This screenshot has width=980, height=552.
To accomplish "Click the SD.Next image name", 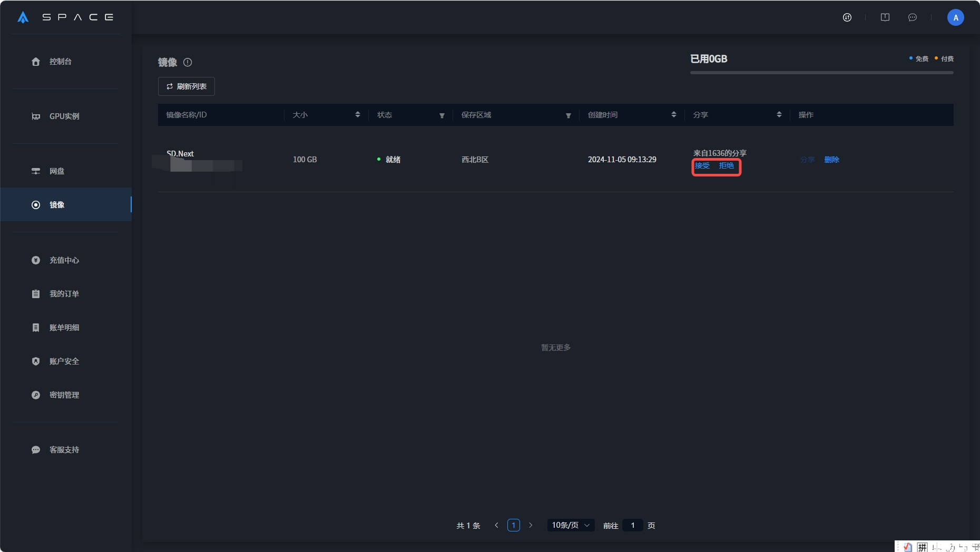I will [180, 154].
